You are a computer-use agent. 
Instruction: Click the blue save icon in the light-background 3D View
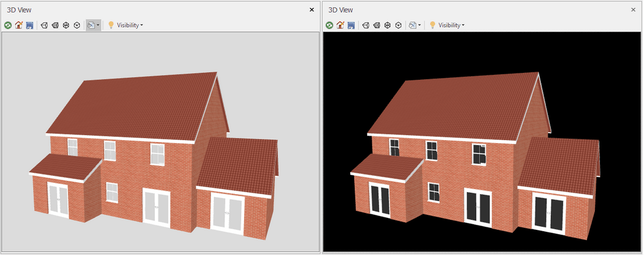coord(30,25)
